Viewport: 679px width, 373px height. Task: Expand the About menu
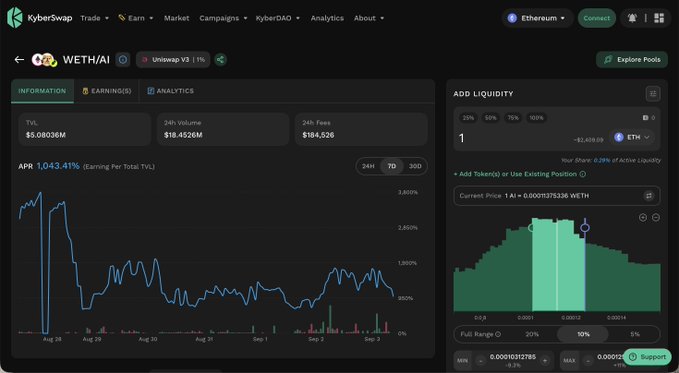[x=369, y=18]
